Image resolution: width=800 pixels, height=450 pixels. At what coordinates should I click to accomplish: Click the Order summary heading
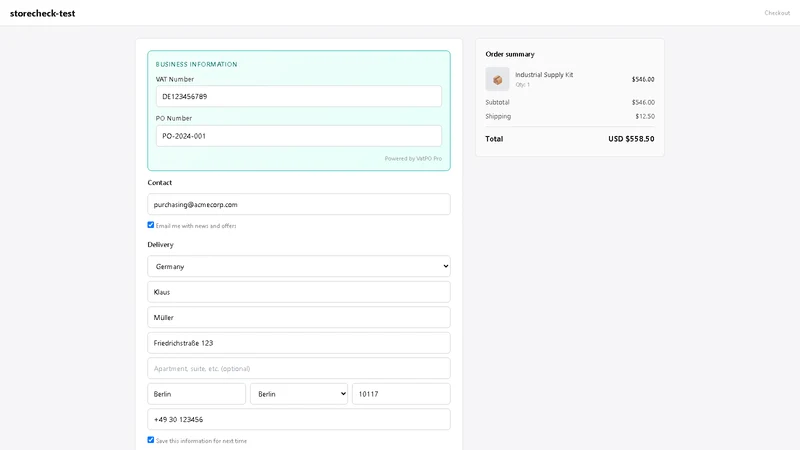coord(510,54)
